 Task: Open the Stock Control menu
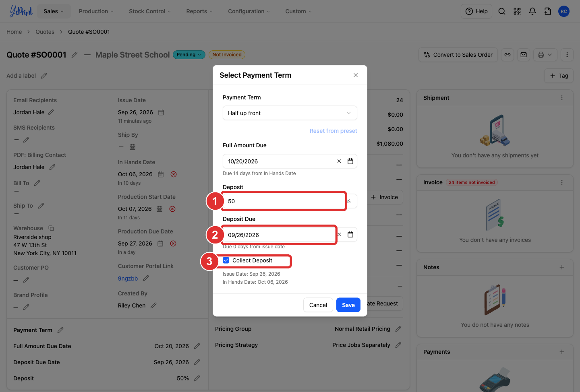point(150,11)
